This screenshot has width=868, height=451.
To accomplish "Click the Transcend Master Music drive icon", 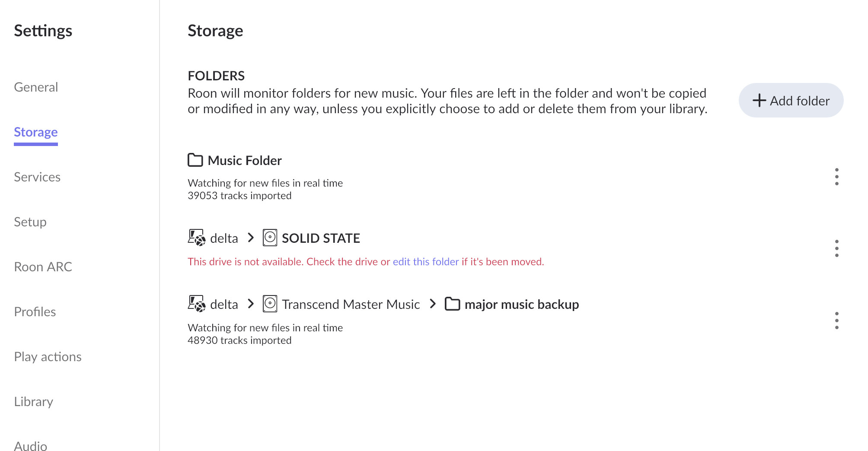I will (270, 304).
